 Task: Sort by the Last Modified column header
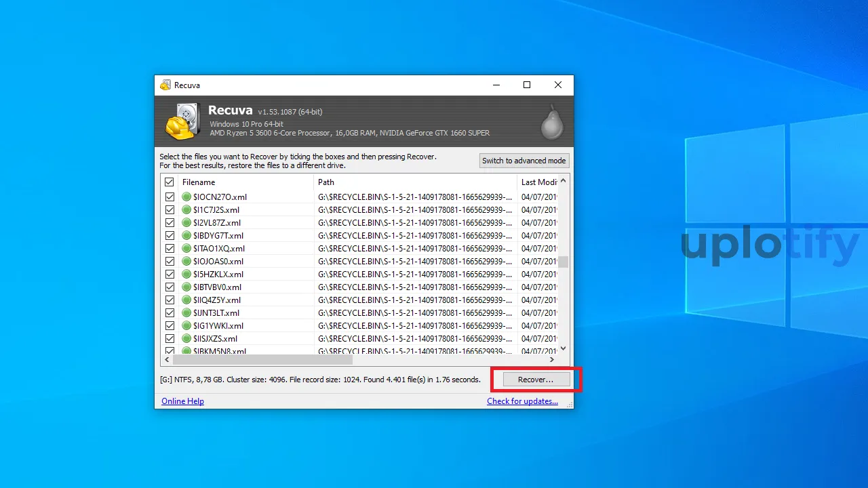(538, 182)
